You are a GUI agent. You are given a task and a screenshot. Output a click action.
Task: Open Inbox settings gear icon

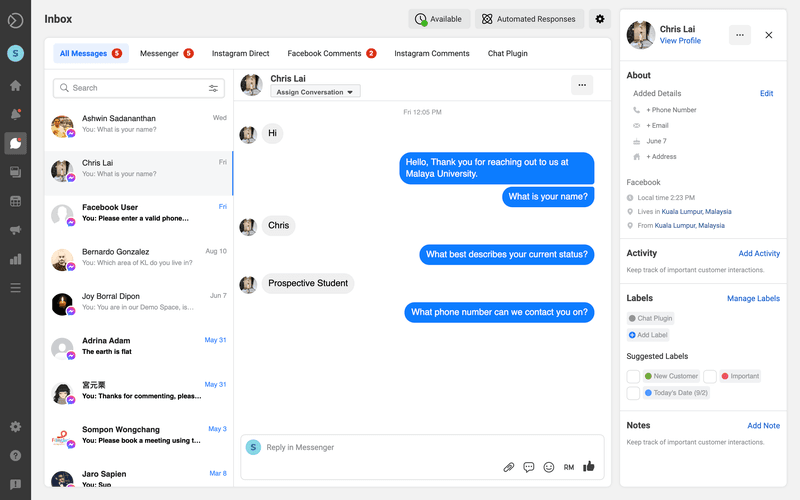click(599, 19)
